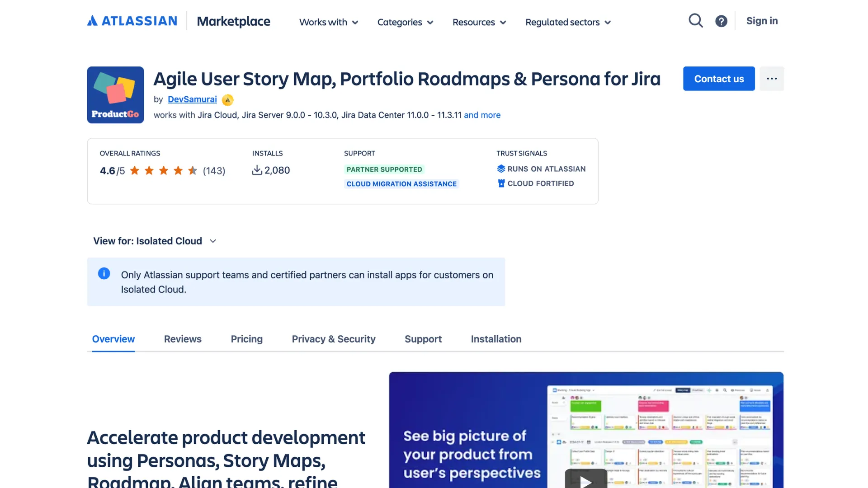Click the app title heading
Screen dimensions: 868x488
[x=407, y=79]
